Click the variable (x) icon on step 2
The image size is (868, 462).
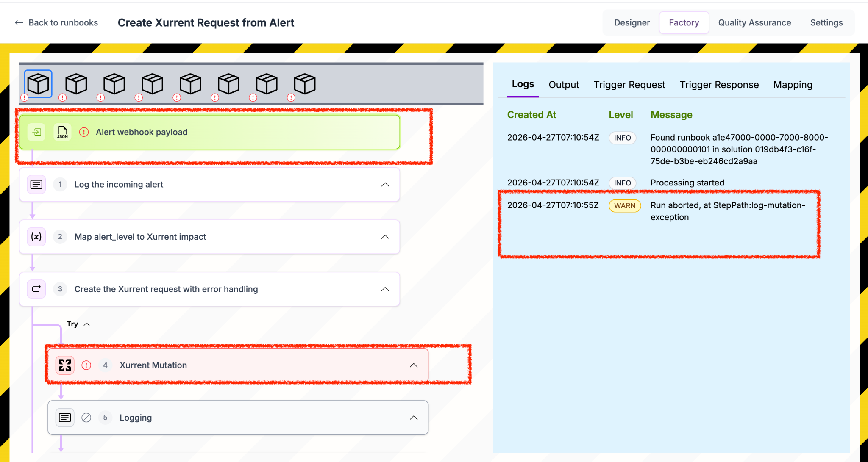tap(36, 237)
